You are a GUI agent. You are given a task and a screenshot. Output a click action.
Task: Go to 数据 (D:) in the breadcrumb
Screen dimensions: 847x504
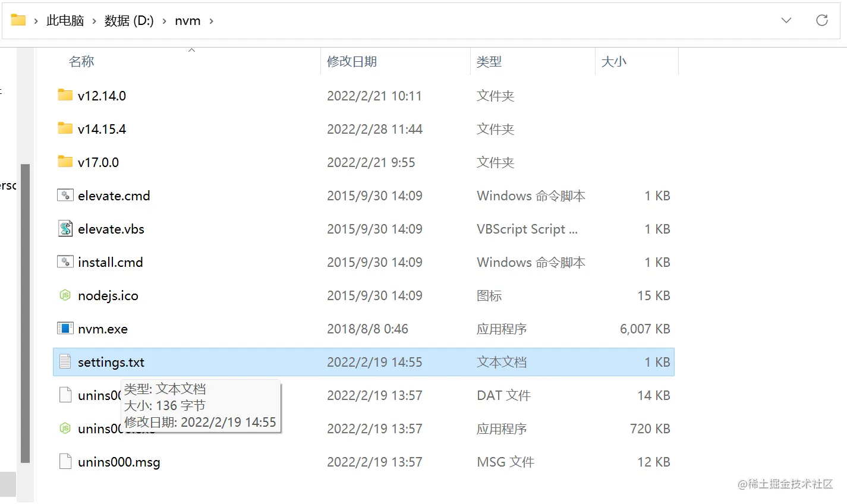coord(129,20)
